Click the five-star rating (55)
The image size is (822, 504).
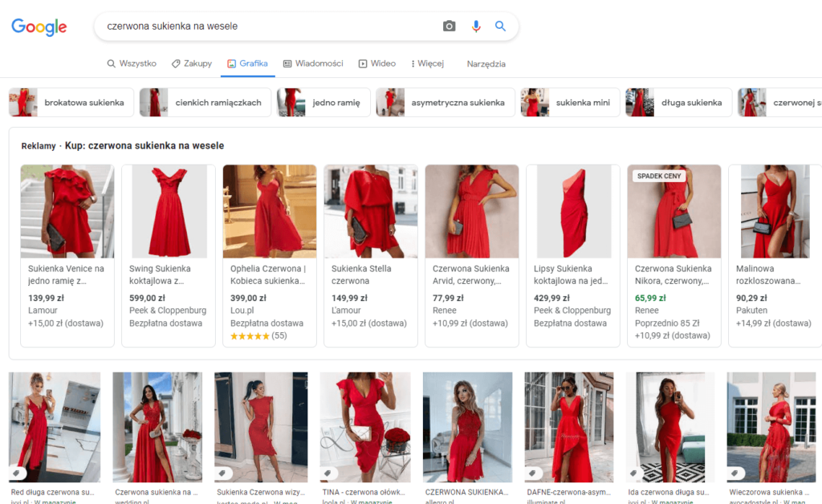(x=259, y=335)
